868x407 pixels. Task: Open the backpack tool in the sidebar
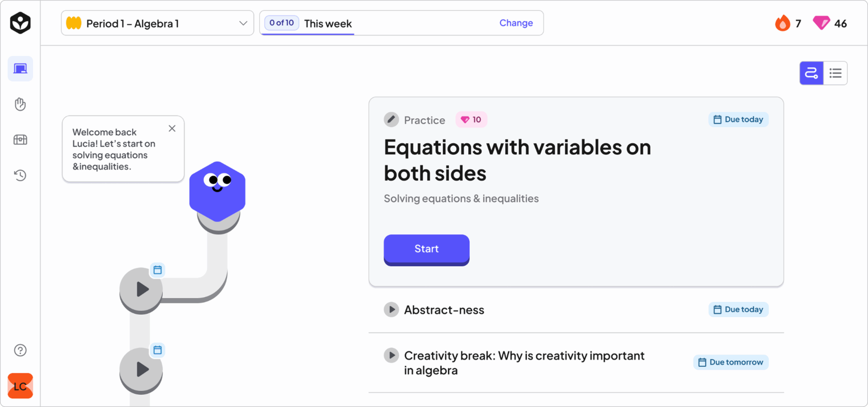point(20,139)
